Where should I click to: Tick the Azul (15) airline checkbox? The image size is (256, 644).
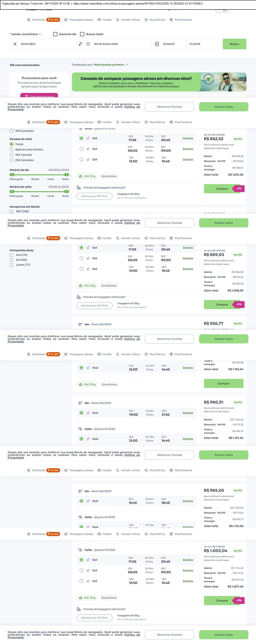(x=12, y=255)
